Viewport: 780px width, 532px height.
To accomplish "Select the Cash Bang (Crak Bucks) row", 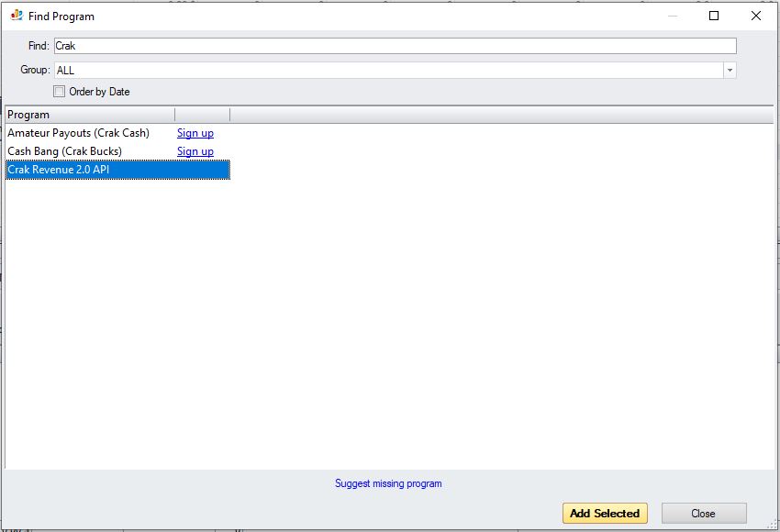I will [x=117, y=151].
